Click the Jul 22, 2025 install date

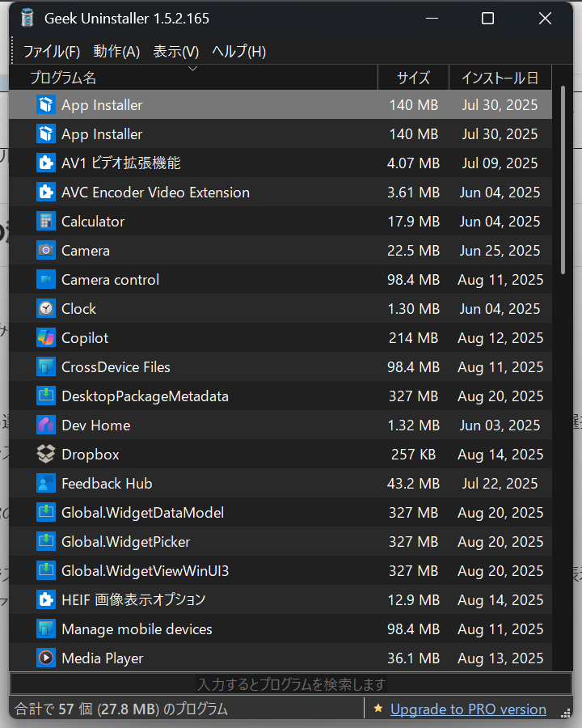click(x=500, y=484)
